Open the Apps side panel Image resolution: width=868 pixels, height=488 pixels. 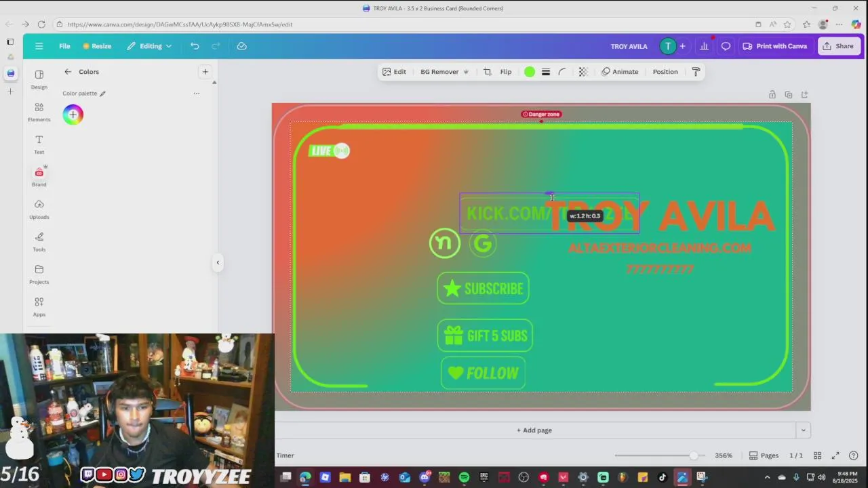point(39,307)
